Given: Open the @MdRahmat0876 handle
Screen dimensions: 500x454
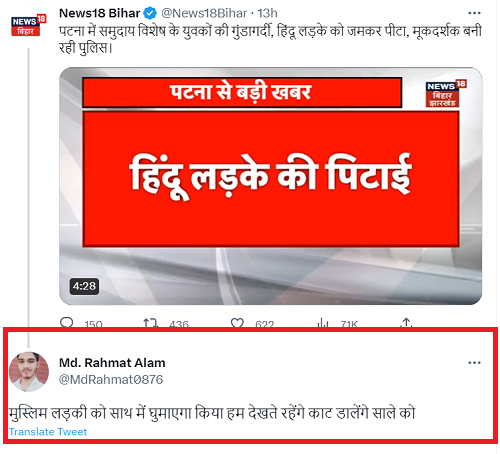Looking at the screenshot, I should [111, 379].
